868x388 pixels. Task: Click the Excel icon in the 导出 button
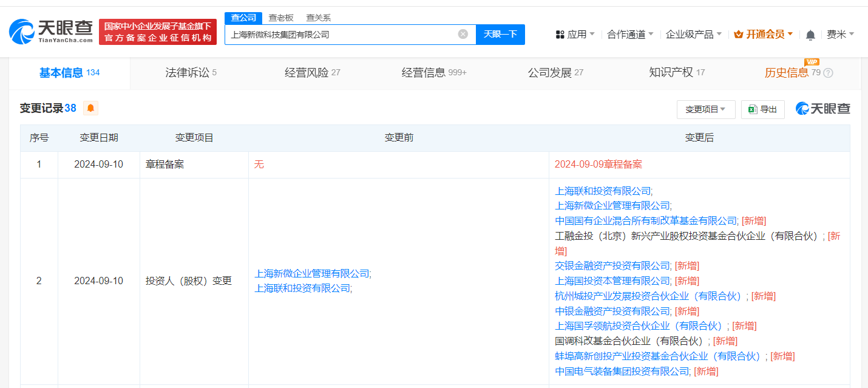[x=752, y=109]
